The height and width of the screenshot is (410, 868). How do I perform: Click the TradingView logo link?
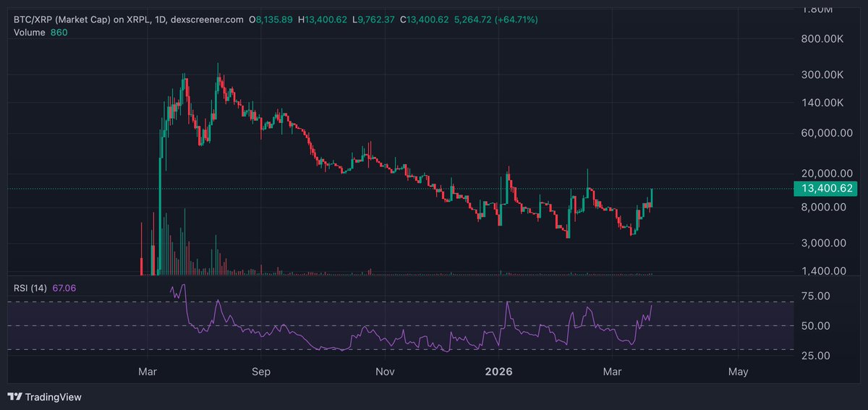pos(44,397)
